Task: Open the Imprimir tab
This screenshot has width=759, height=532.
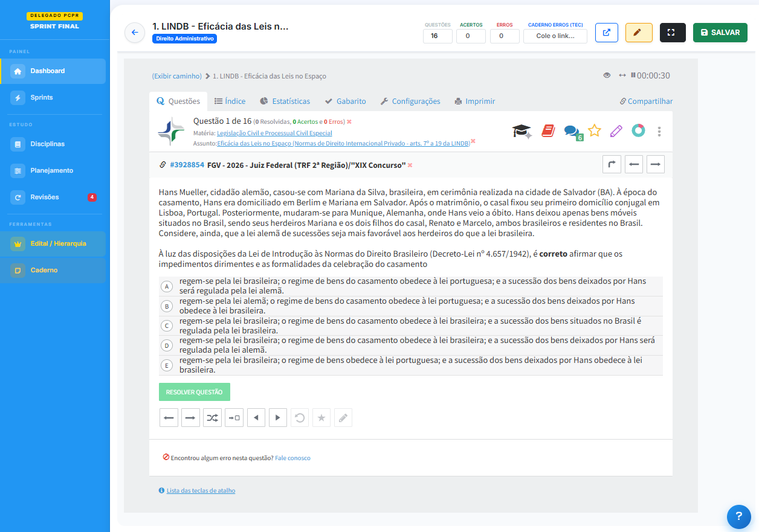Action: 475,101
